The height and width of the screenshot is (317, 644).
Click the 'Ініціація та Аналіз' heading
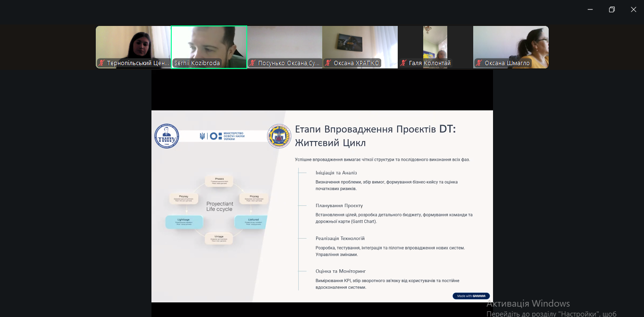pyautogui.click(x=336, y=173)
